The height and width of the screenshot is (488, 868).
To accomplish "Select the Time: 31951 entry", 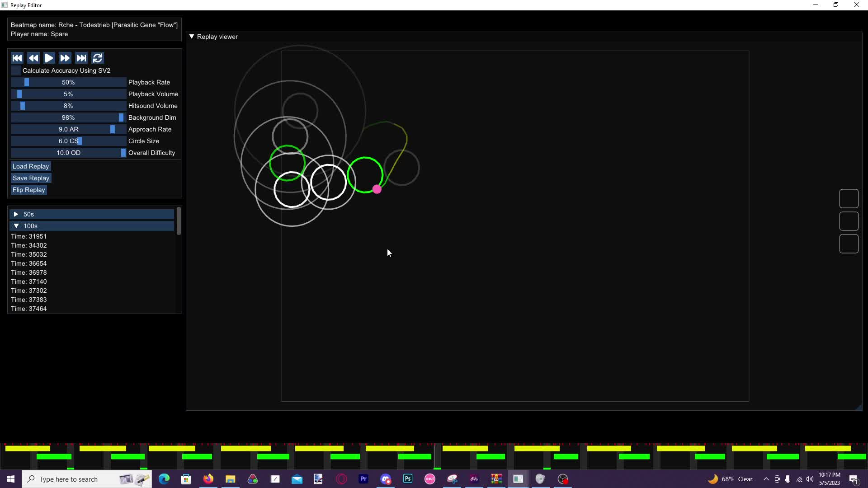I will pos(29,236).
